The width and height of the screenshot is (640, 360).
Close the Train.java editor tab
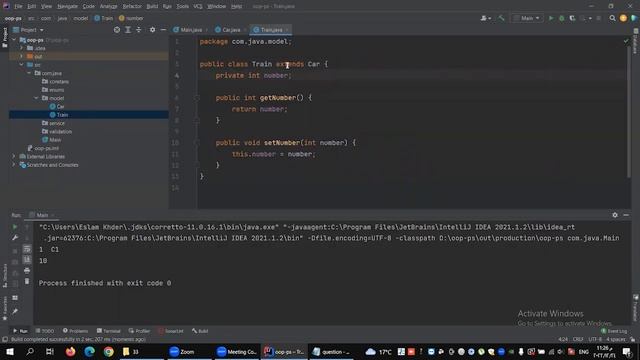287,30
